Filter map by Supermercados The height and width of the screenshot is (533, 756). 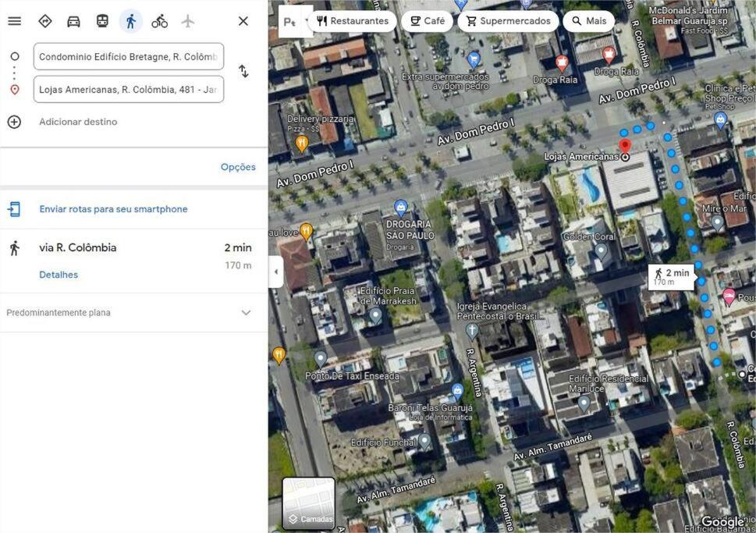pyautogui.click(x=508, y=21)
